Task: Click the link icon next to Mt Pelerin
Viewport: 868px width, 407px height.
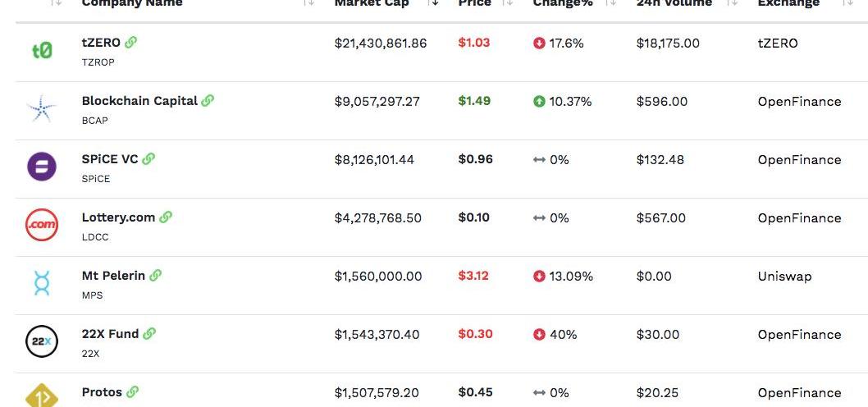Action: (156, 276)
